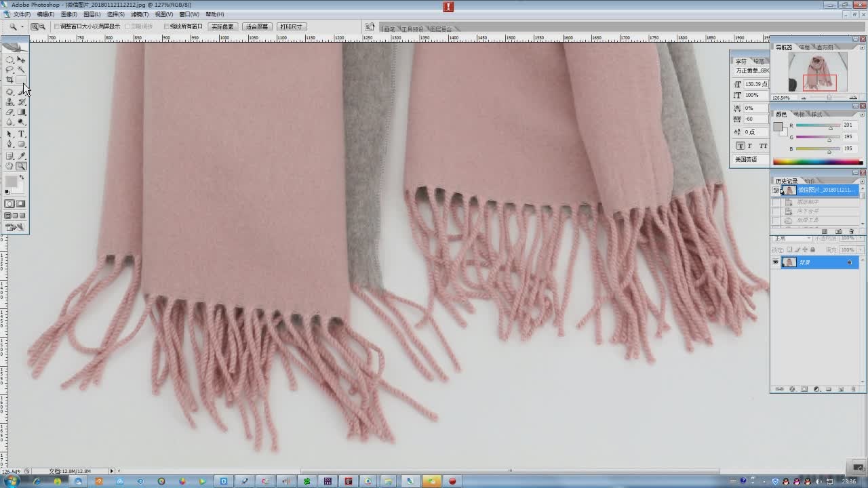Switch to the 导航器 tab
Screen dimensions: 868x488
tap(784, 47)
